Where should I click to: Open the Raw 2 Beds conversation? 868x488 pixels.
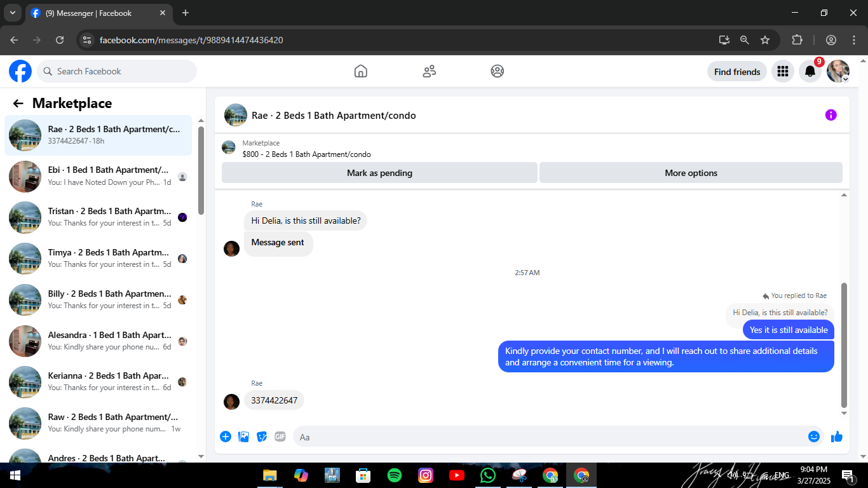pos(98,423)
